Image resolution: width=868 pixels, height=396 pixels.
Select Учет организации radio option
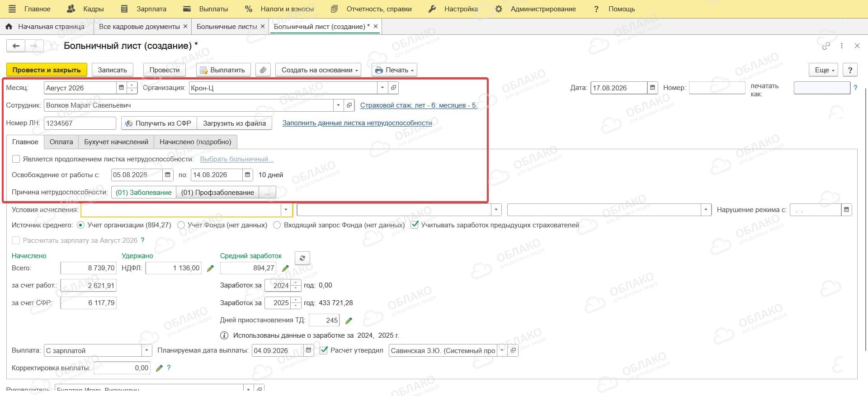[81, 225]
